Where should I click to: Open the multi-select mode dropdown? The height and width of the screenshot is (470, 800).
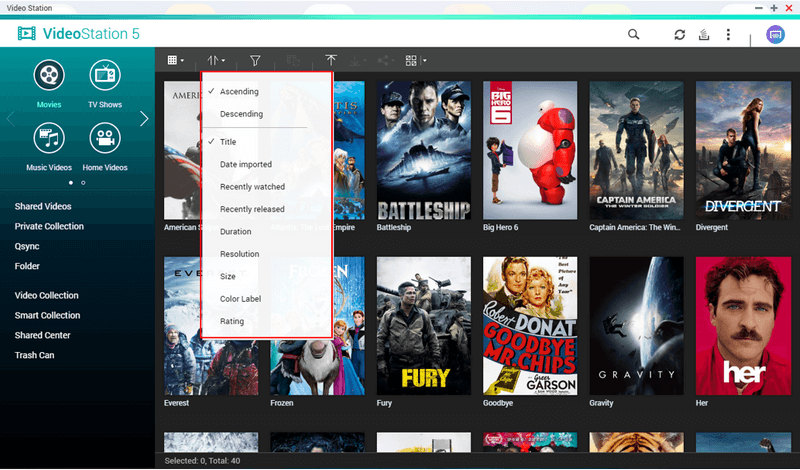[x=416, y=61]
